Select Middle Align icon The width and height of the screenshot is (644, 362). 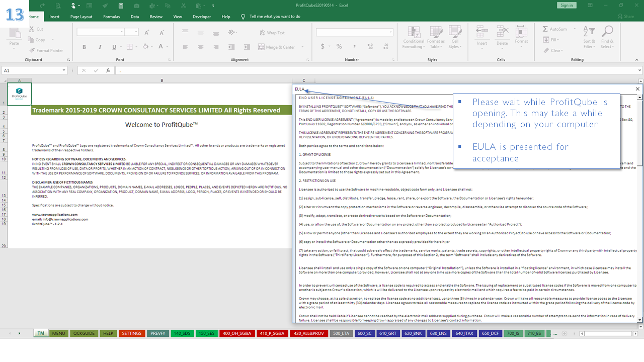[x=200, y=33]
